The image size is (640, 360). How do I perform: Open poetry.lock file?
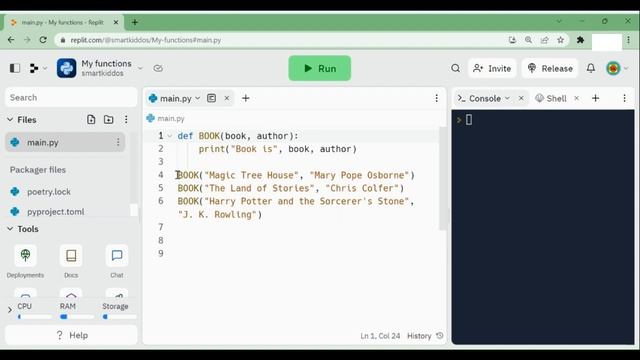pos(49,191)
